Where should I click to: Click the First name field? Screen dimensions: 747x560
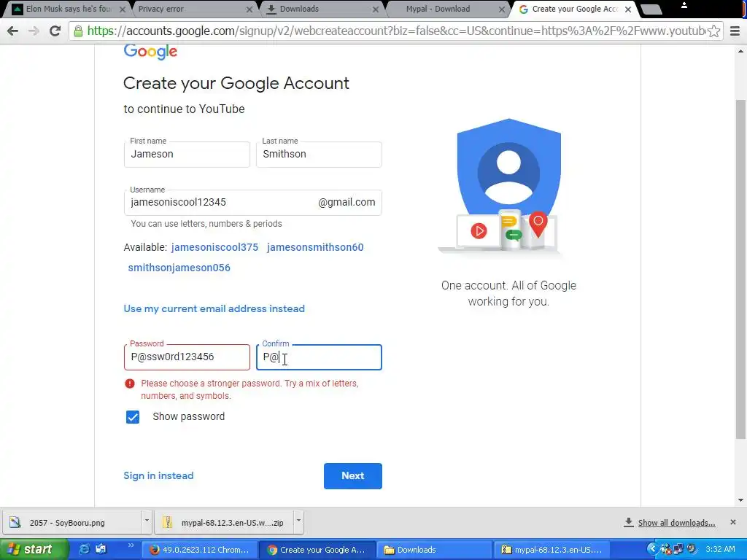pyautogui.click(x=187, y=155)
